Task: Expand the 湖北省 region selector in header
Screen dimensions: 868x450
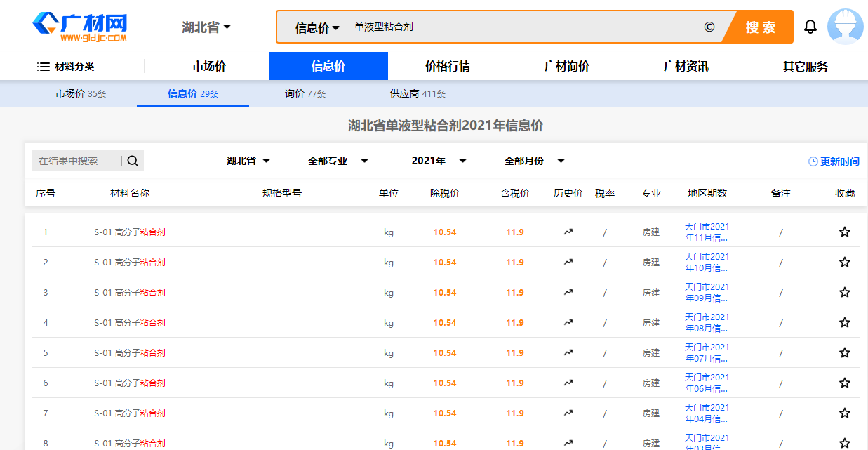Action: [206, 27]
